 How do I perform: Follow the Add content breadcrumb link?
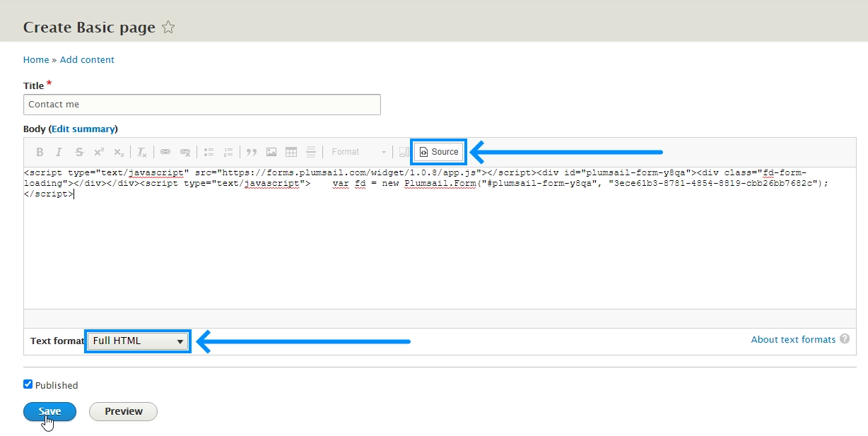tap(87, 60)
